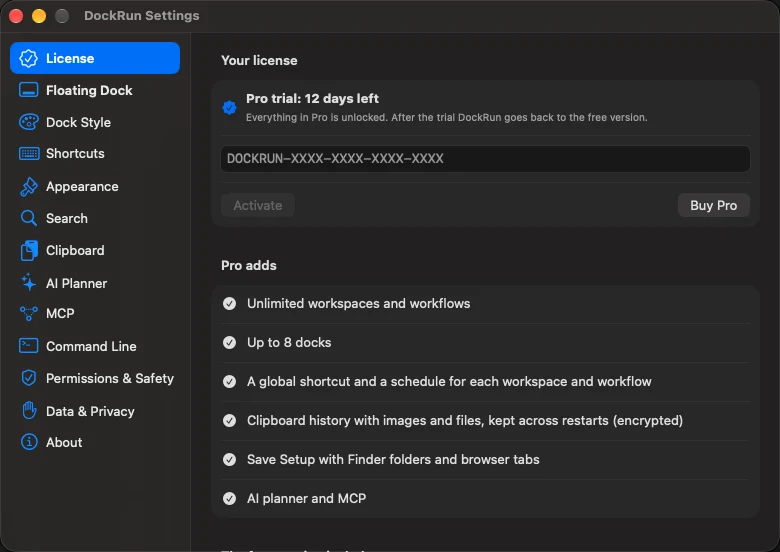The height and width of the screenshot is (552, 780).
Task: Focus the DOCKRUN license key field
Action: [x=485, y=159]
